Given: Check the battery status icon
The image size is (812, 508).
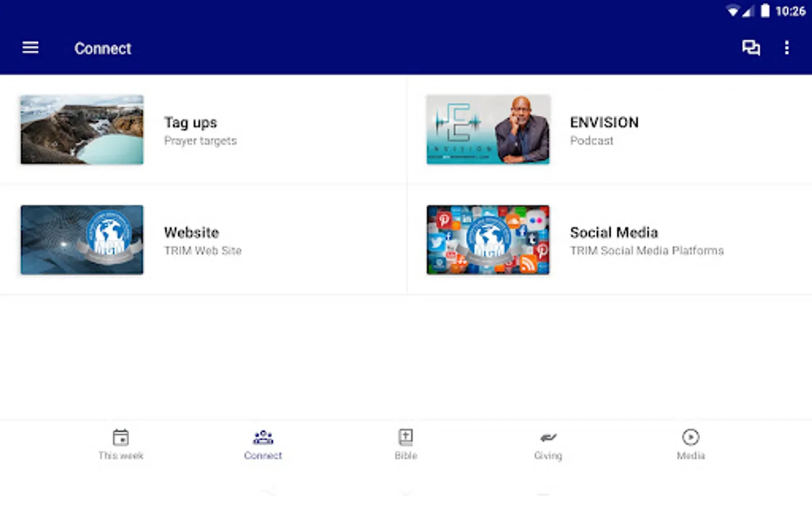Looking at the screenshot, I should (765, 11).
